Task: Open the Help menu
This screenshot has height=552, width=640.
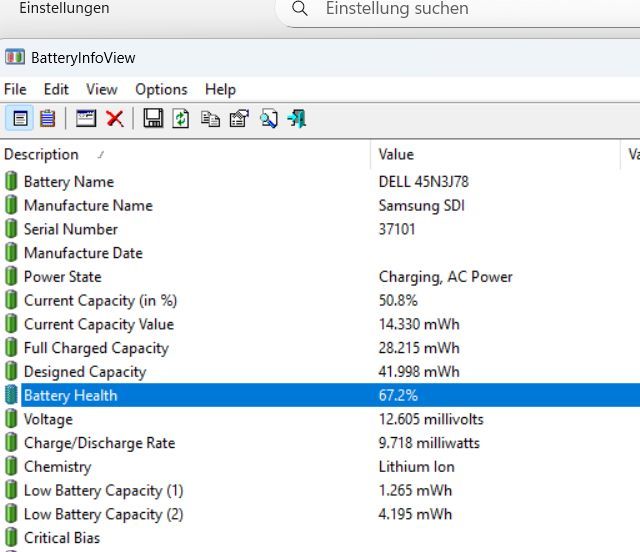Action: pos(220,89)
